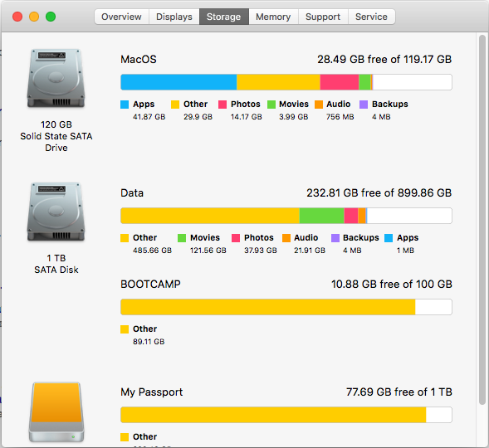The width and height of the screenshot is (489, 448).
Task: Click the orange Audio swatch under Data
Action: 286,238
